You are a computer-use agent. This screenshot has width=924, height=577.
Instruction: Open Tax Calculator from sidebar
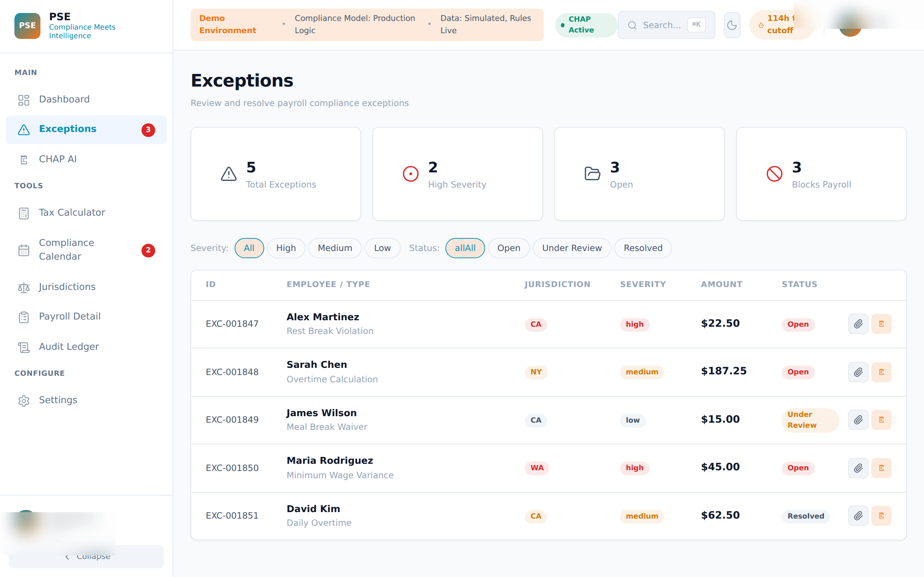tap(72, 212)
